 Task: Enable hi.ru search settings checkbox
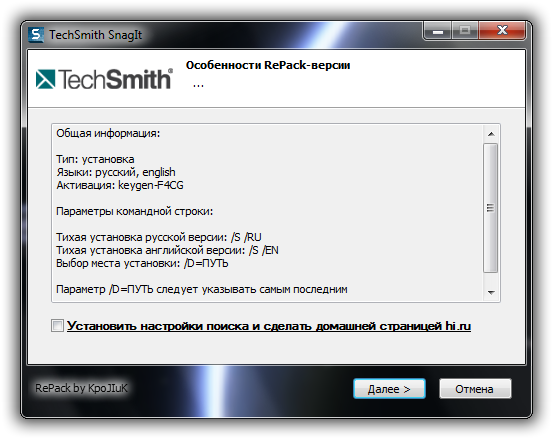[57, 325]
